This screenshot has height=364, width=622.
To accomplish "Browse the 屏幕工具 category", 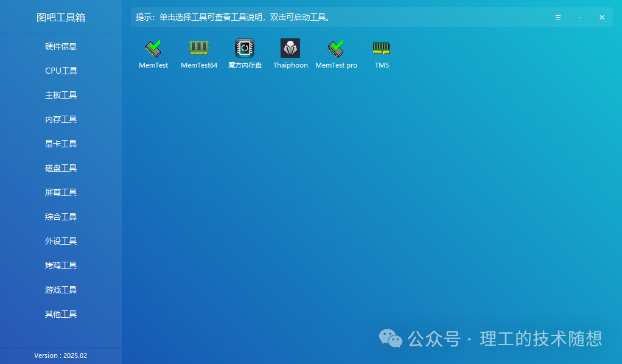I will pos(60,192).
